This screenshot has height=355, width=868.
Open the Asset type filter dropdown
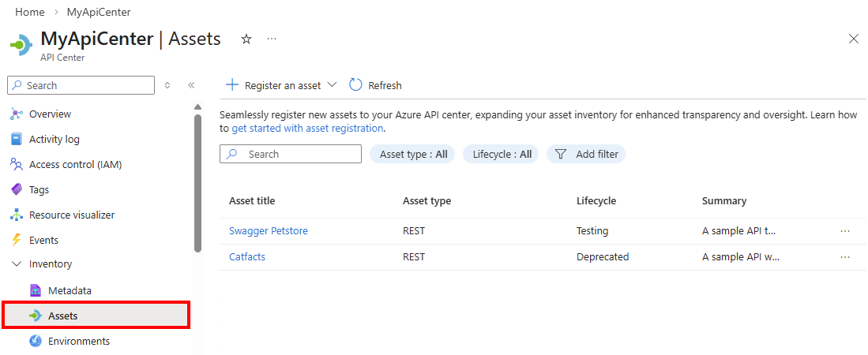point(413,155)
